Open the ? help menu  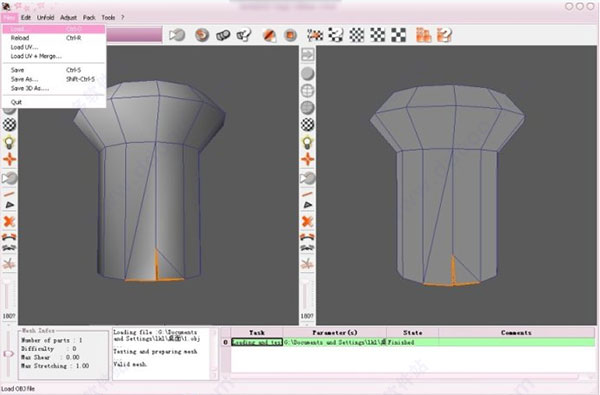point(122,18)
